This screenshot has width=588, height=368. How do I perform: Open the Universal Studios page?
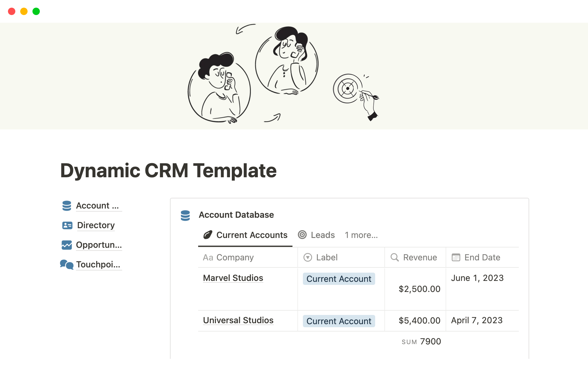pos(238,320)
